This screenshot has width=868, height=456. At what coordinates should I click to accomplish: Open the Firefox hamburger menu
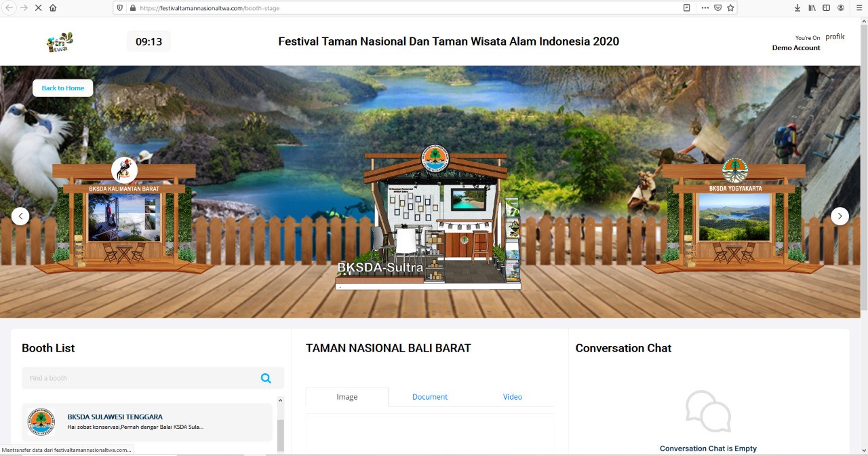point(859,8)
